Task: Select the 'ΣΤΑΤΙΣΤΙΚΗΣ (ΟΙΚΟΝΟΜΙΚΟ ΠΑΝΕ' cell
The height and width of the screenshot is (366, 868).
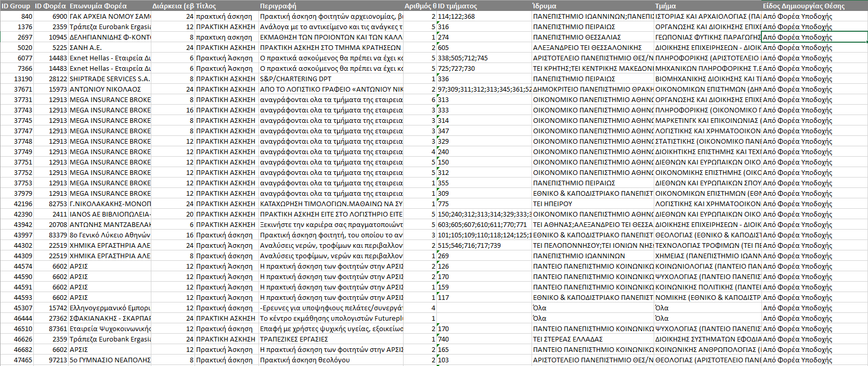Action: [x=708, y=141]
